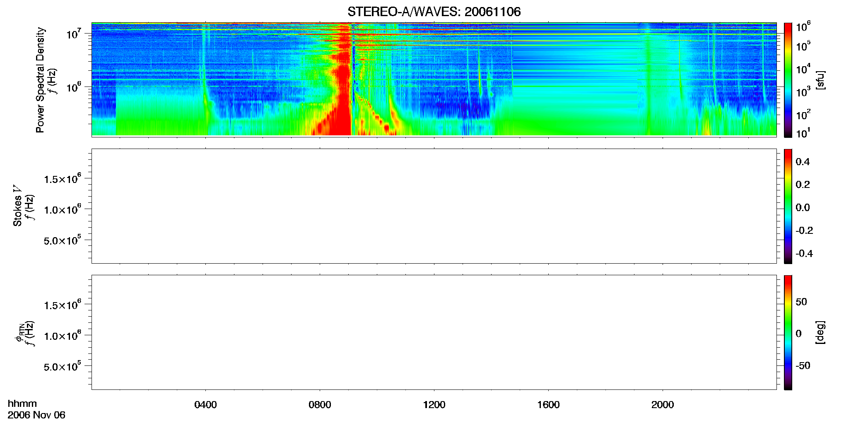Click the [deg] colorbar unit label

(820, 332)
